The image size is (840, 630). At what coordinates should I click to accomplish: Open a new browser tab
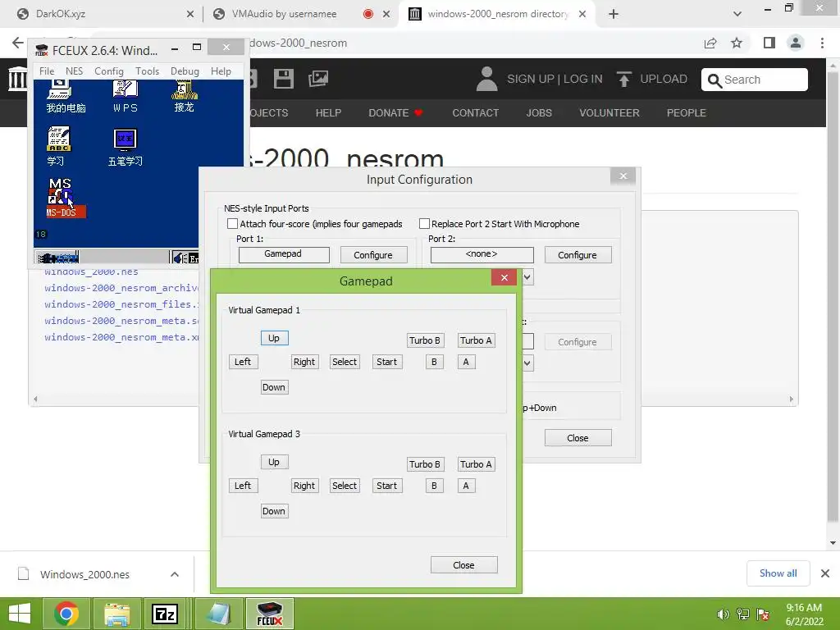pyautogui.click(x=614, y=14)
